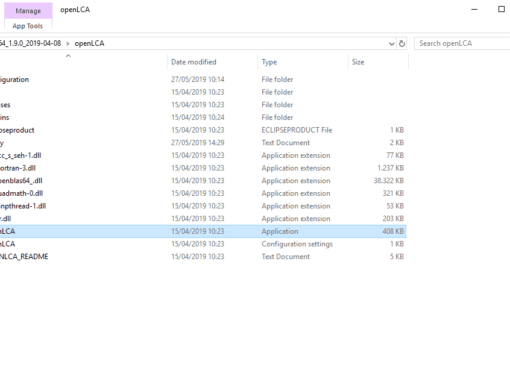
Task: Expand the address bar history dropdown
Action: 391,44
